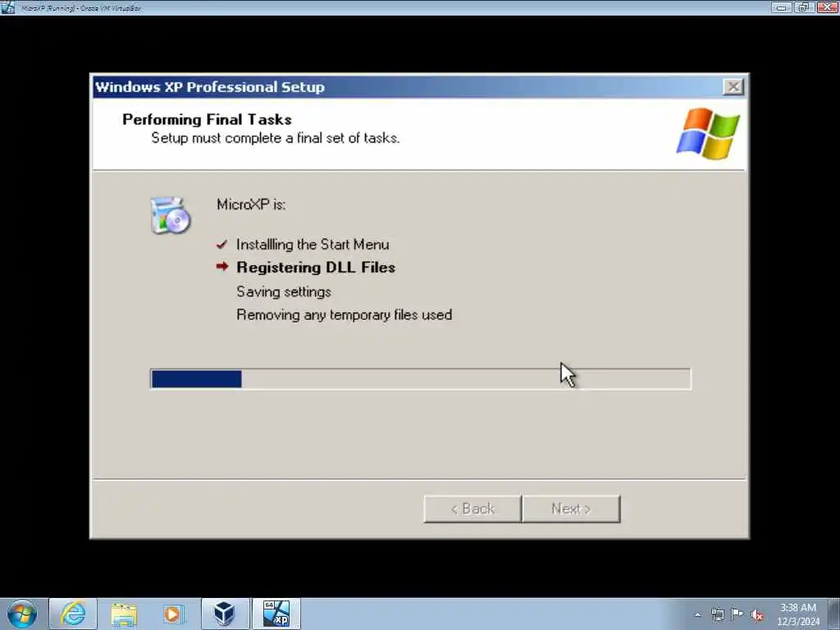Switch to the VirtualBox Manager taskbar icon
840x630 pixels.
pos(225,614)
